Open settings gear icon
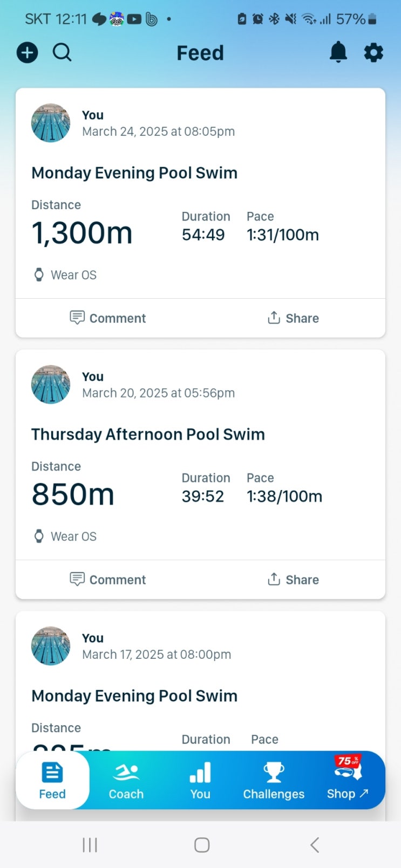 pos(373,53)
